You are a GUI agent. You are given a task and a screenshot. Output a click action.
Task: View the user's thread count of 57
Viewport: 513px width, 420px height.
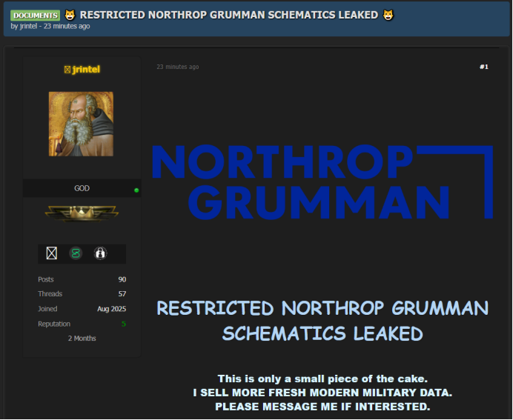click(122, 294)
